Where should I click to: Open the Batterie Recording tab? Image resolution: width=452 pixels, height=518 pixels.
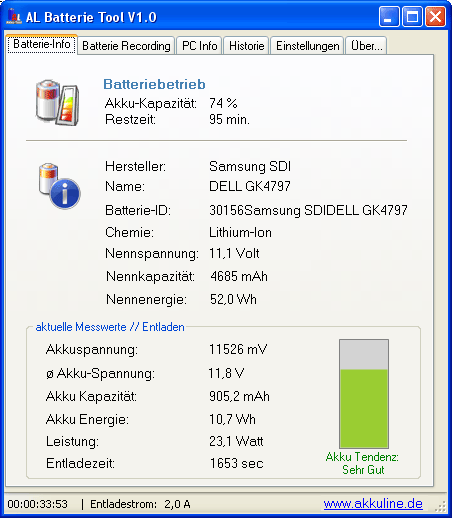tap(126, 46)
